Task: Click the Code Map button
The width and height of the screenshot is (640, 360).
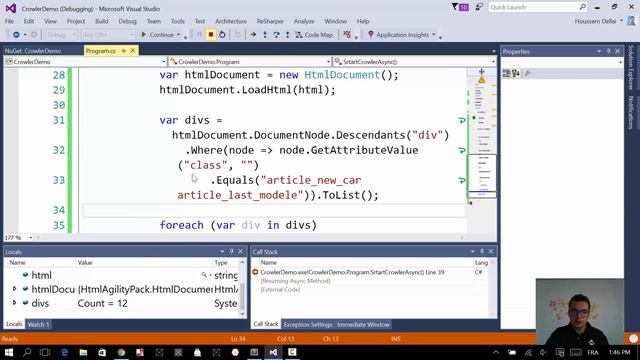Action: [x=314, y=35]
